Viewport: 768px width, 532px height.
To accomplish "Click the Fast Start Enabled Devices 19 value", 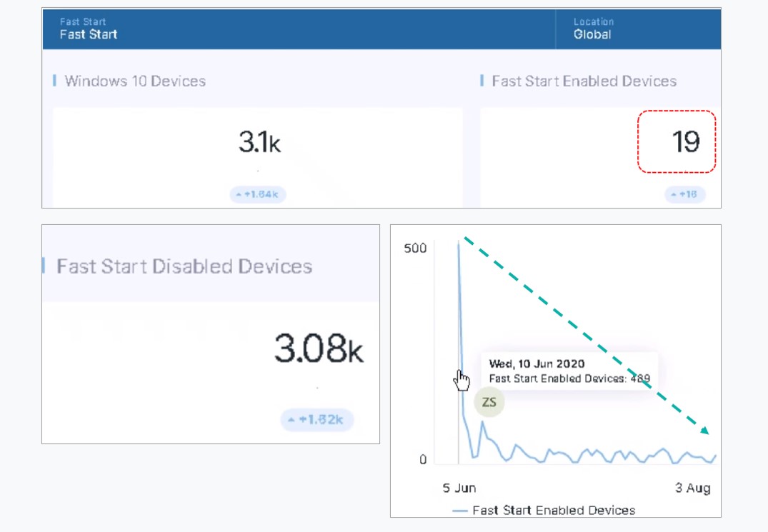I will [x=686, y=142].
